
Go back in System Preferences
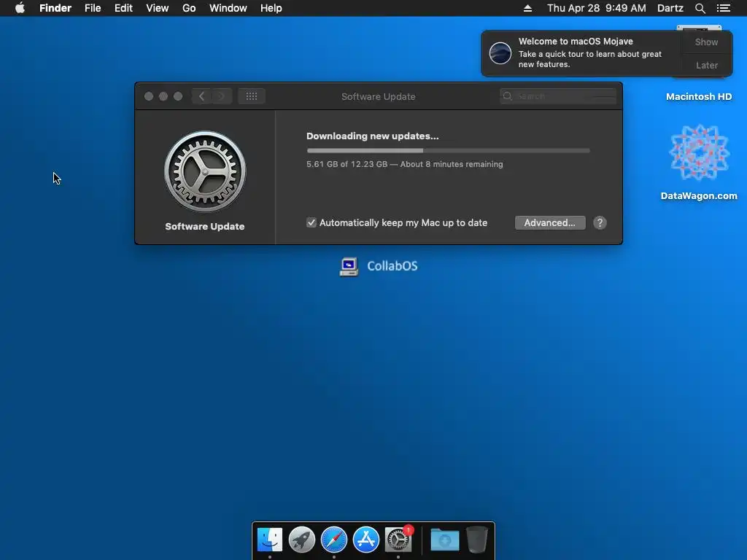pyautogui.click(x=201, y=96)
